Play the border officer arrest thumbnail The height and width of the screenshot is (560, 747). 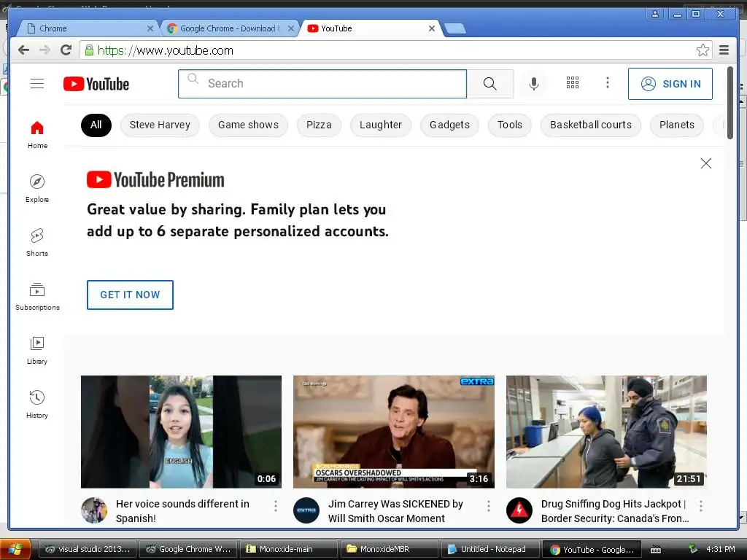coord(606,432)
